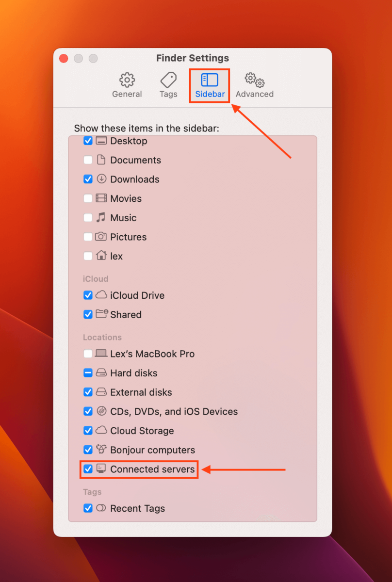Click the External disks row label
Viewport: 392px width, 582px height.
(141, 392)
